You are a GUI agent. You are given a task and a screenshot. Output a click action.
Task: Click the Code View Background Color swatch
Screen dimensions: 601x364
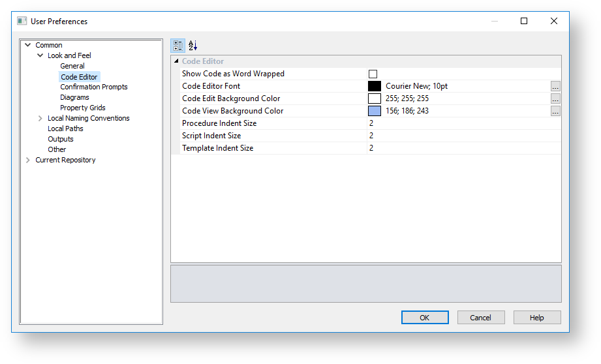coord(375,111)
